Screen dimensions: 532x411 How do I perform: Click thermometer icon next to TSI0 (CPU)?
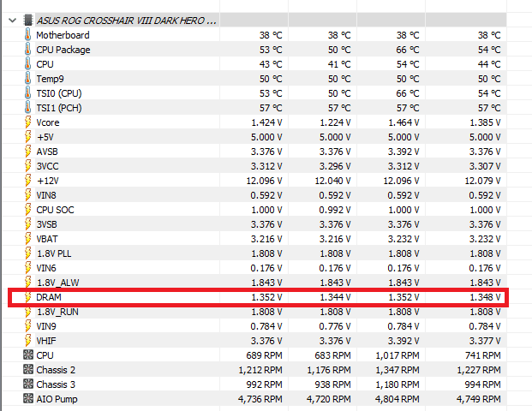pyautogui.click(x=27, y=93)
